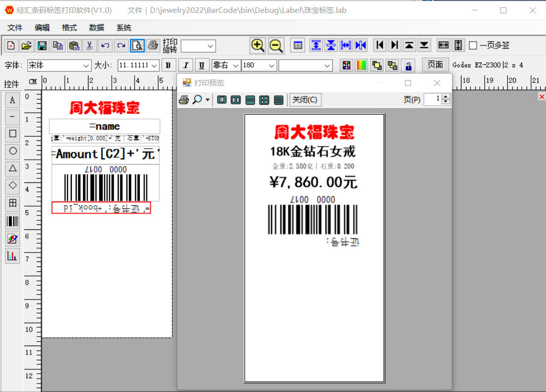Click the zoom out magnifier icon
The height and width of the screenshot is (392, 546).
[276, 45]
